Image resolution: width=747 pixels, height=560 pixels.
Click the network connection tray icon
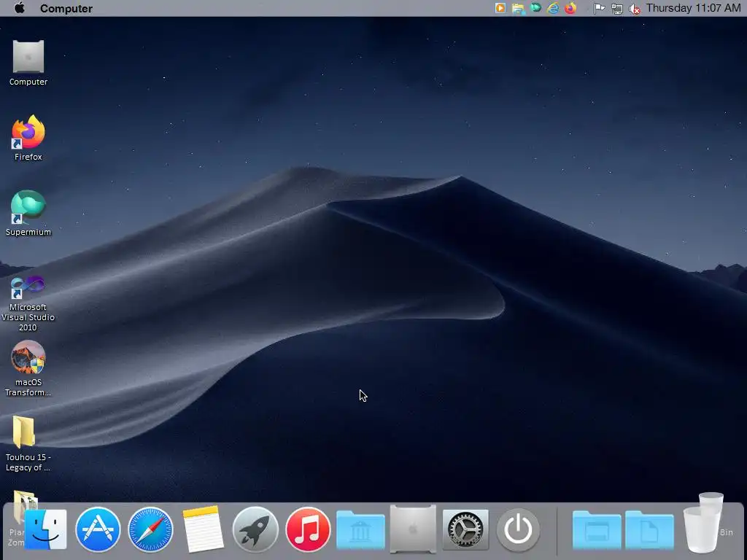click(x=617, y=9)
